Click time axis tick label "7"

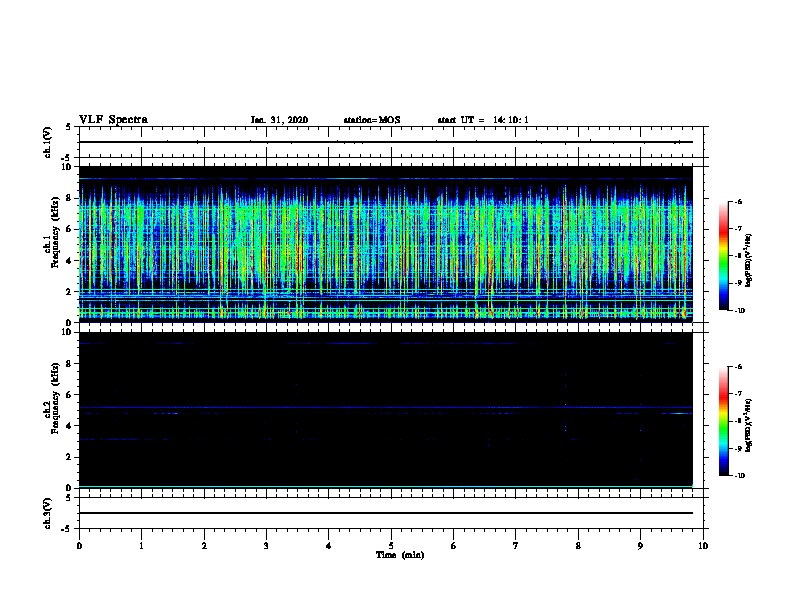[516, 546]
